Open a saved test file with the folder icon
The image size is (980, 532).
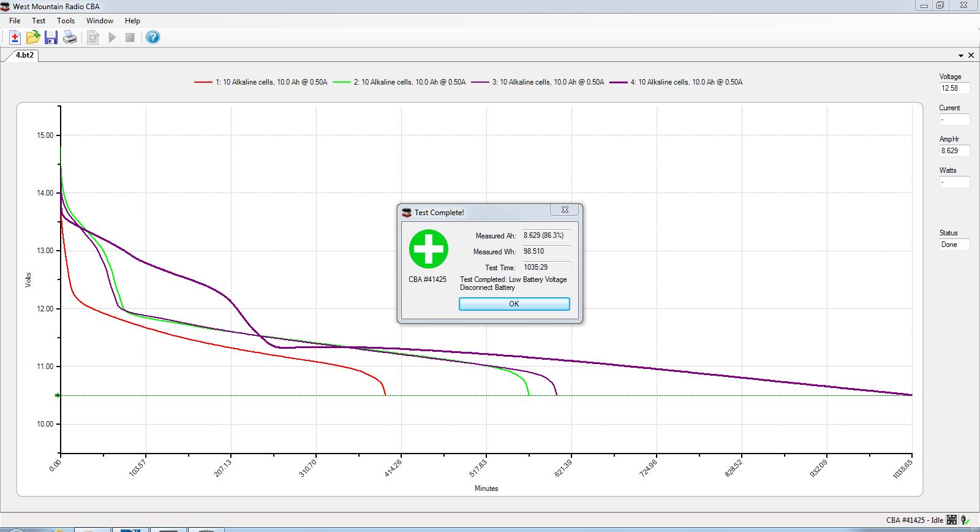pos(33,38)
